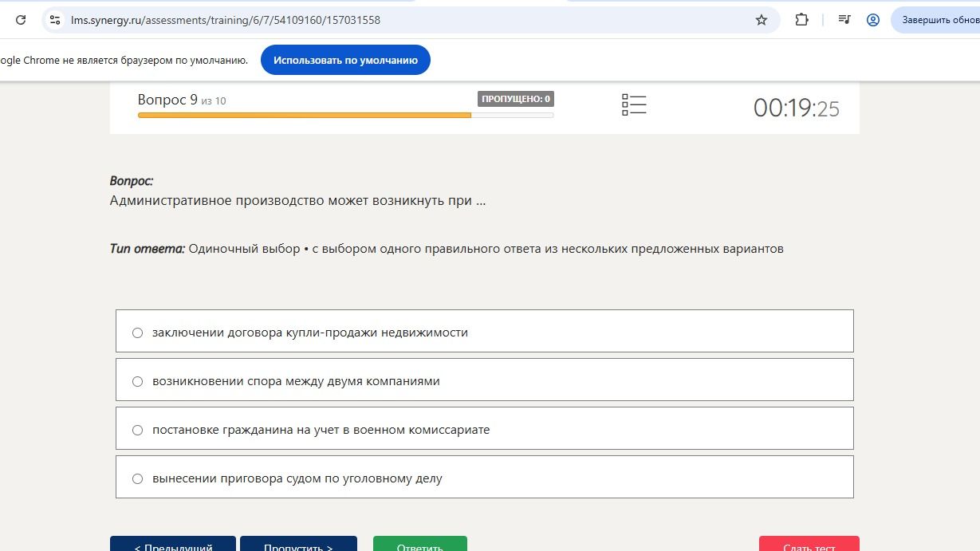Bookmark this page with the star icon
The height and width of the screenshot is (551, 980).
pyautogui.click(x=762, y=20)
